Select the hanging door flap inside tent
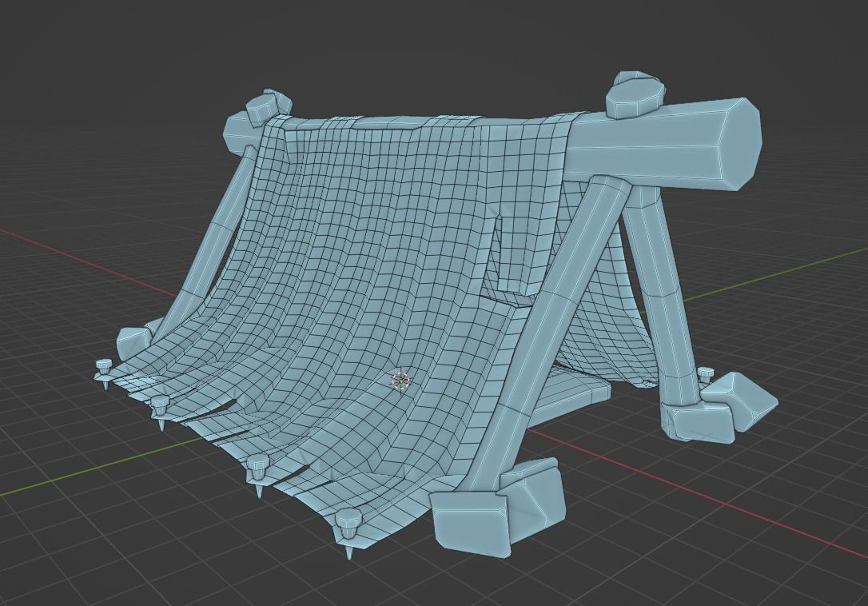 coord(520,252)
